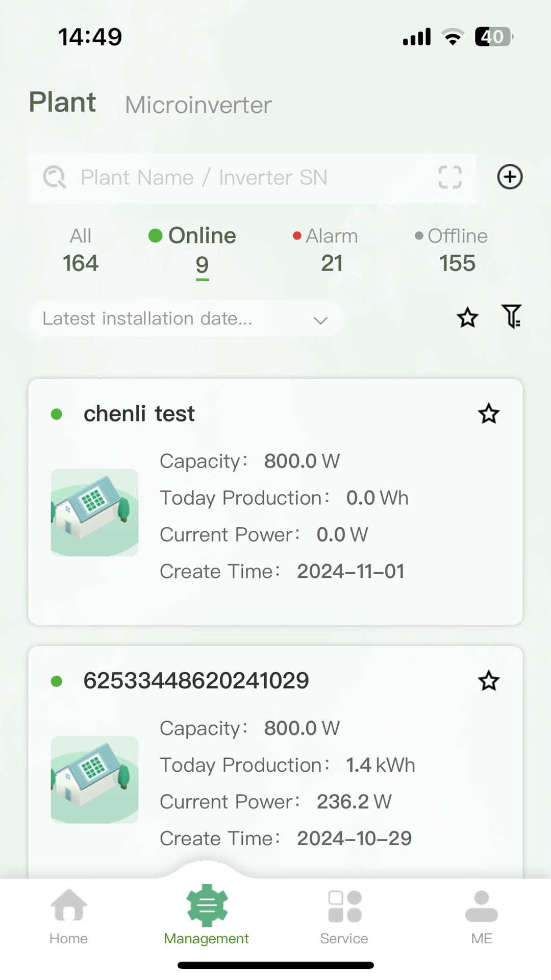Filter by Alarm status
Image resolution: width=551 pixels, height=980 pixels.
[x=331, y=250]
